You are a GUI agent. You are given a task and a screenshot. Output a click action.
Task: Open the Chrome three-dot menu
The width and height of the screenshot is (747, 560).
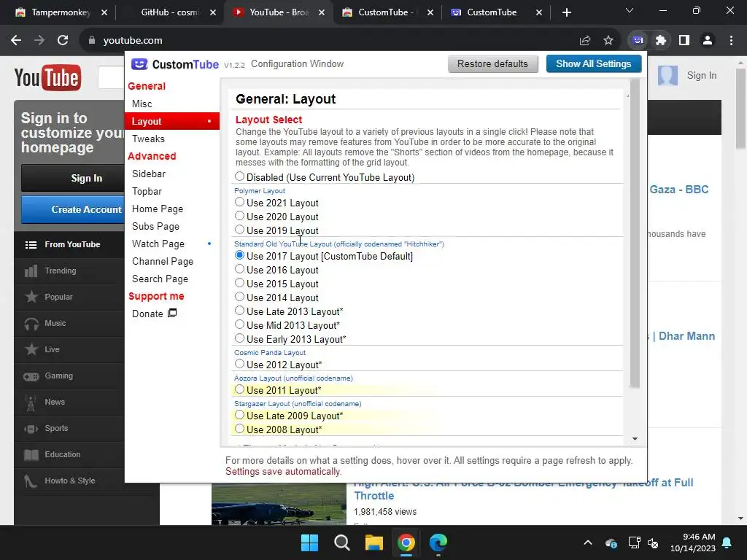click(731, 41)
